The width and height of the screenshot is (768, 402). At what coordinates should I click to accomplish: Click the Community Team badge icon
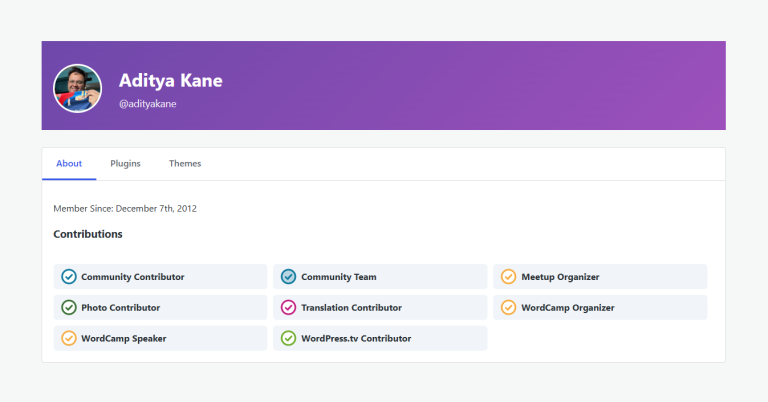click(x=289, y=277)
